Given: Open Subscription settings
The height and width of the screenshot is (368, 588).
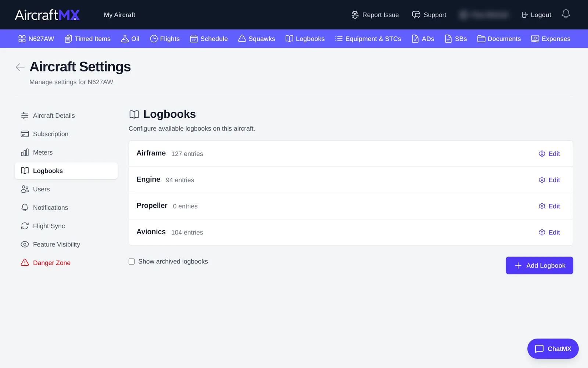Looking at the screenshot, I should point(66,134).
